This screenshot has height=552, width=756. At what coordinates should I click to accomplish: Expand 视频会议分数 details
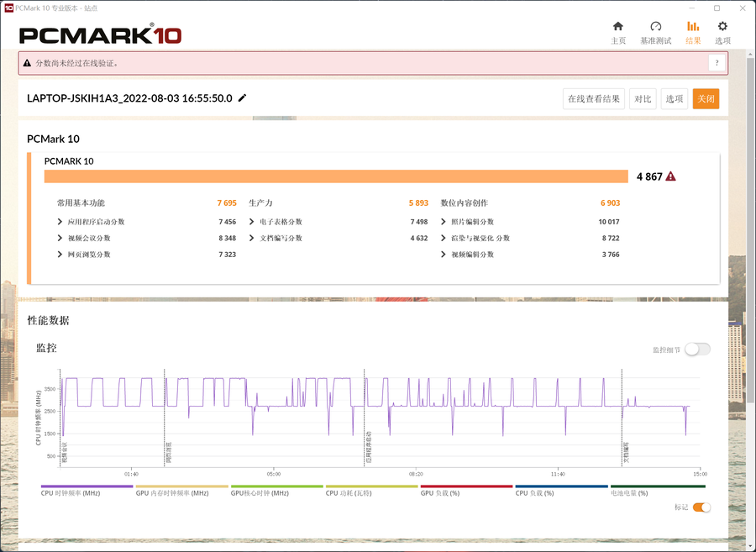[60, 238]
